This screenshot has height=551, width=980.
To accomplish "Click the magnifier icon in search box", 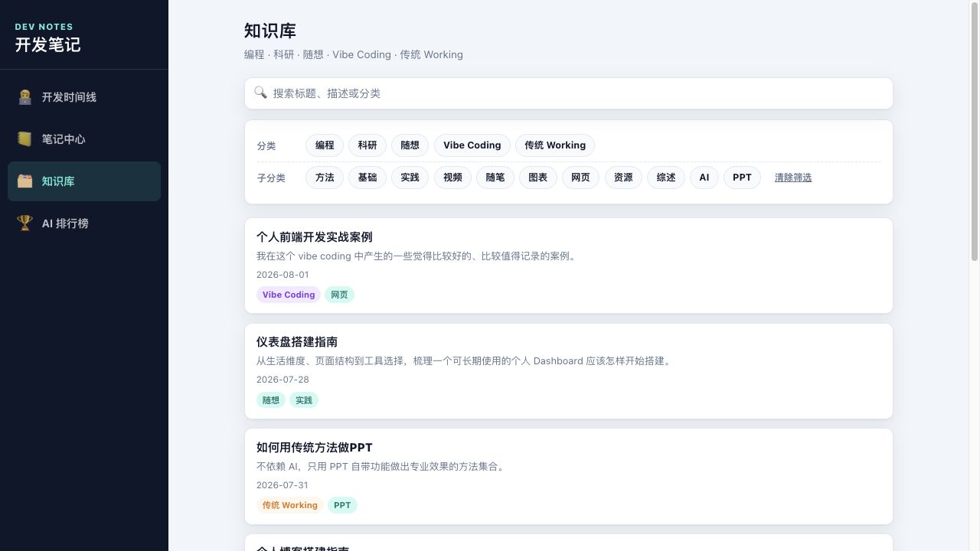I will pos(260,93).
